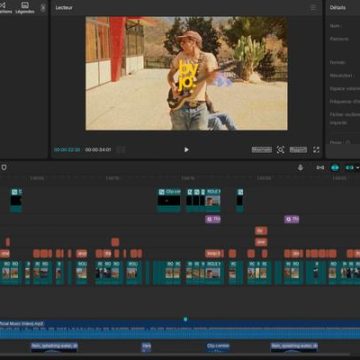
Task: Click the Format label in Détails panel
Action: point(337,62)
